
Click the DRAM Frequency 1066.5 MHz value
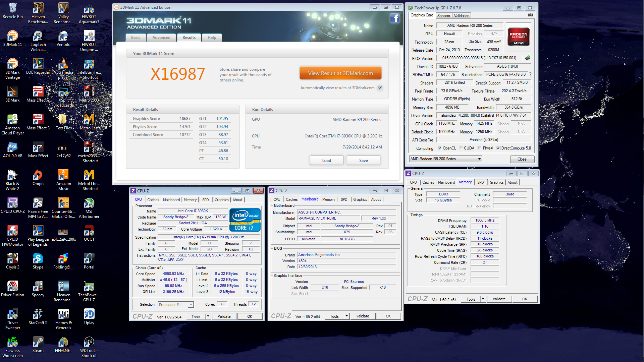click(485, 221)
